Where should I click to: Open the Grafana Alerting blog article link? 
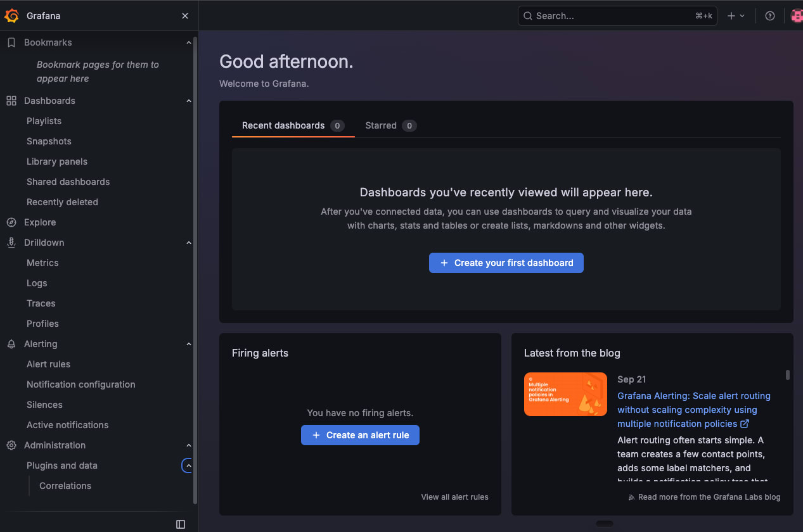[x=693, y=410]
